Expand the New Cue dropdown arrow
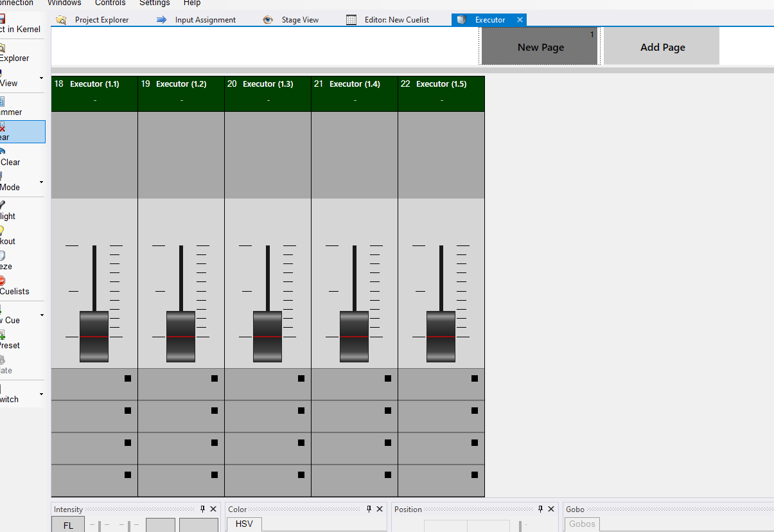Viewport: 774px width, 532px height. coord(42,315)
